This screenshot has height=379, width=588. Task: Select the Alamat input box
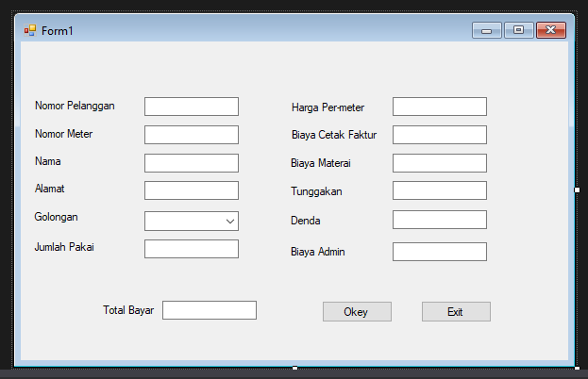pyautogui.click(x=192, y=190)
